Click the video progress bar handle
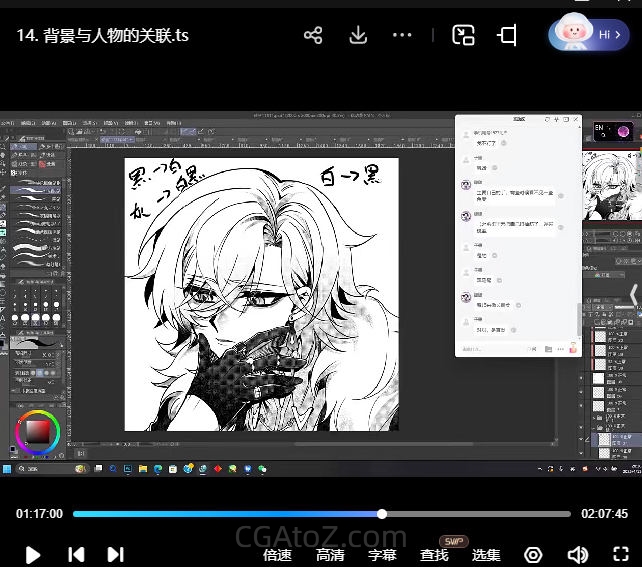The height and width of the screenshot is (567, 642). [x=382, y=514]
